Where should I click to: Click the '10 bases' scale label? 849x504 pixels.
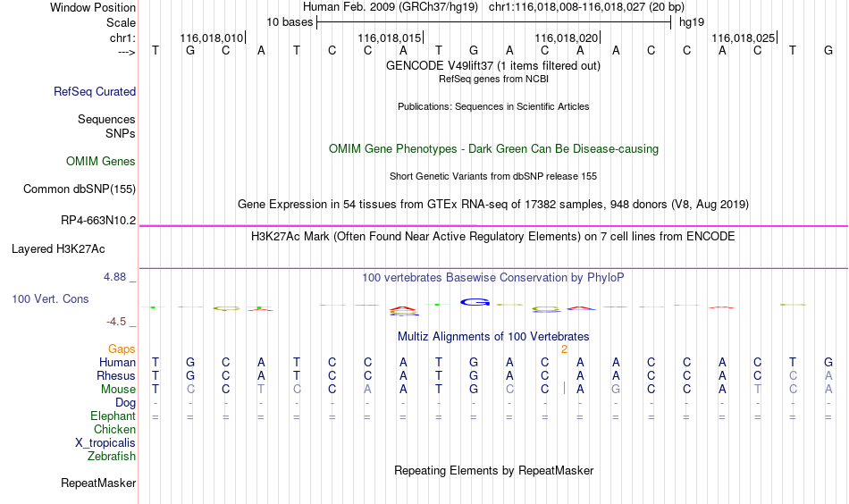290,22
